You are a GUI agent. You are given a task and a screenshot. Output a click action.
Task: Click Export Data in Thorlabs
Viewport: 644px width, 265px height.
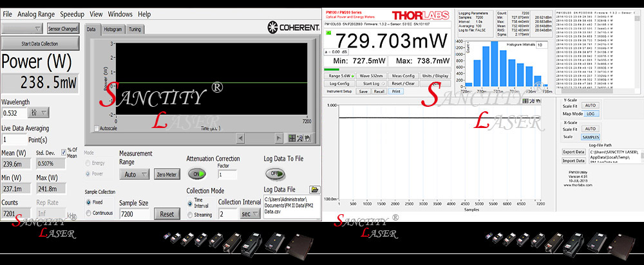click(x=573, y=152)
